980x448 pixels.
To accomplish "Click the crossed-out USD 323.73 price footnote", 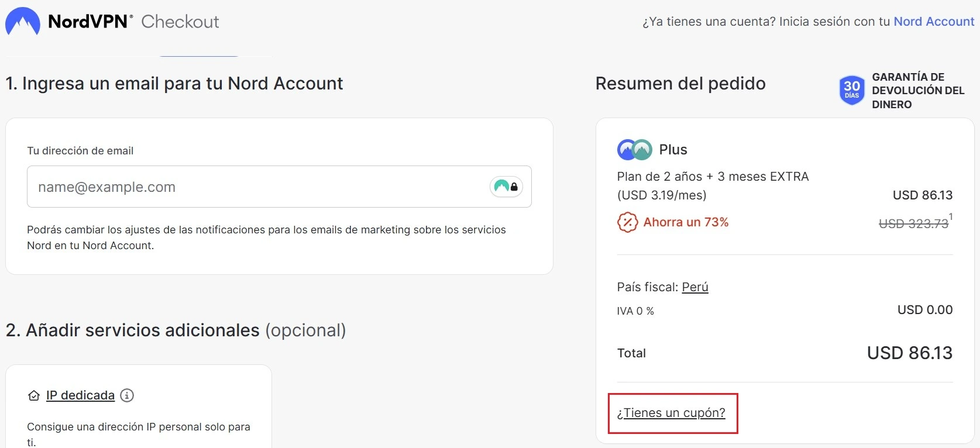I will coord(913,223).
